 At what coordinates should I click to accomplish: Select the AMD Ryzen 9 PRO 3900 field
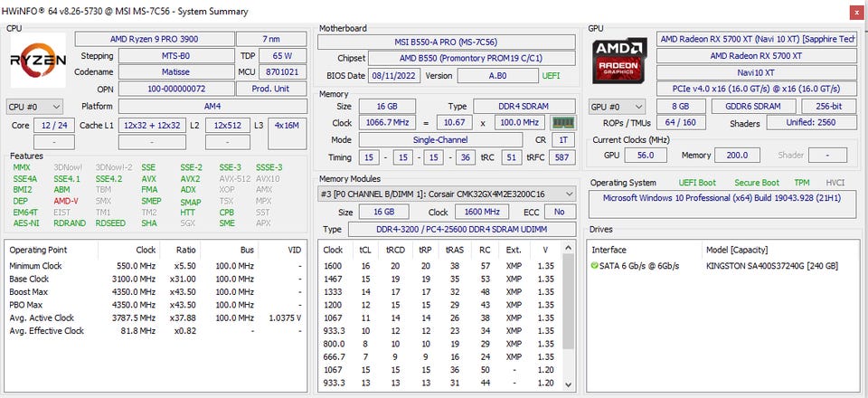click(153, 39)
